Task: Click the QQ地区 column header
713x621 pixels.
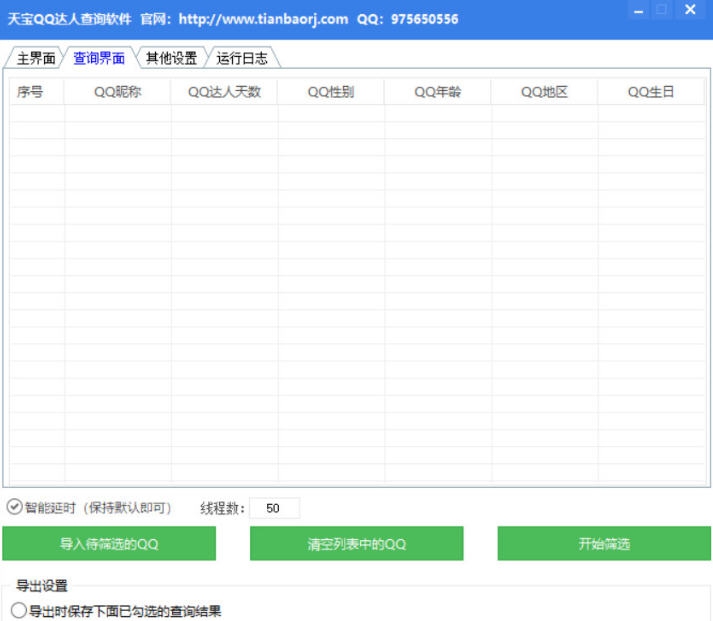Action: (544, 92)
